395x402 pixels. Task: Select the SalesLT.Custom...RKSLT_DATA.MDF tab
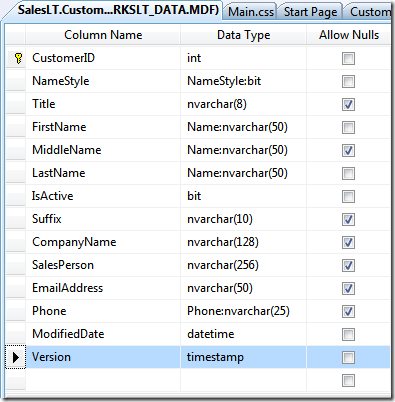tap(118, 10)
